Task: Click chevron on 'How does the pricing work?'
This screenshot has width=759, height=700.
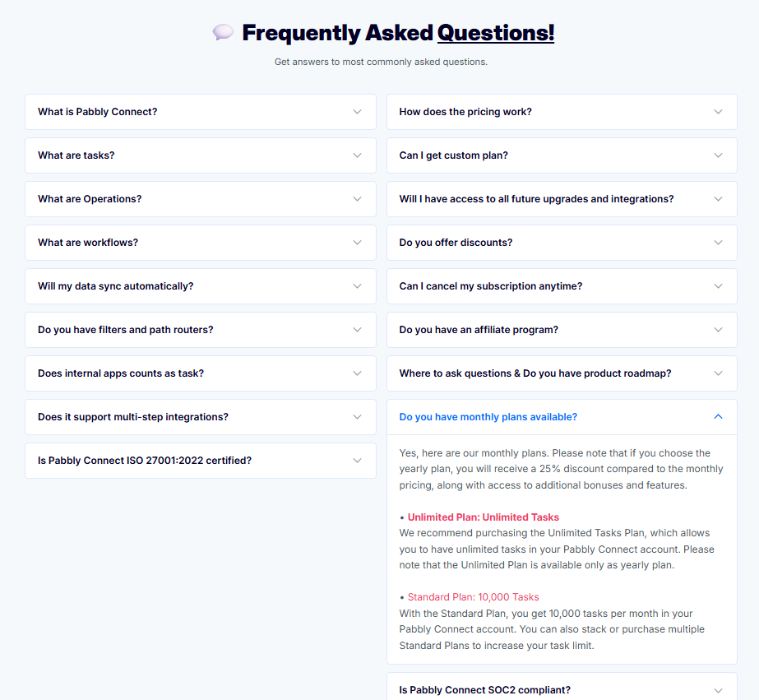Action: point(719,112)
